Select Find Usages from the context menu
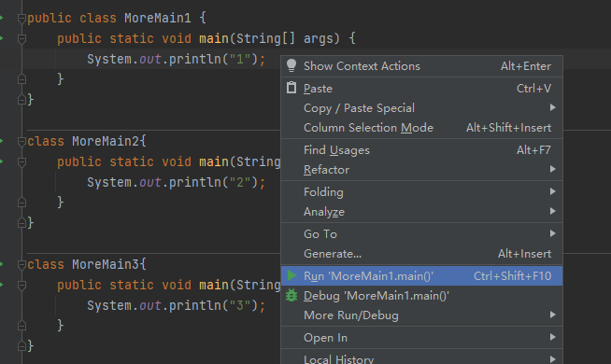 tap(421, 150)
